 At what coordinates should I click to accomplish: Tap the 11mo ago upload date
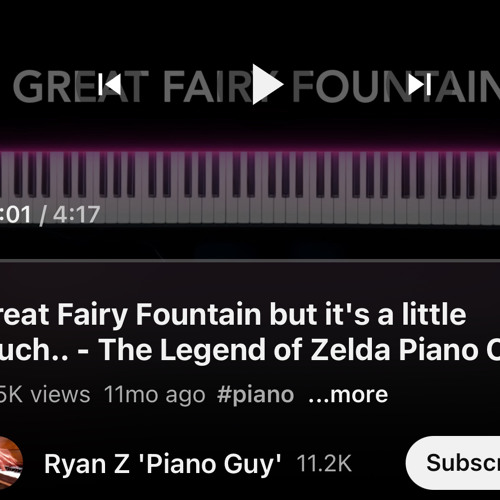154,395
